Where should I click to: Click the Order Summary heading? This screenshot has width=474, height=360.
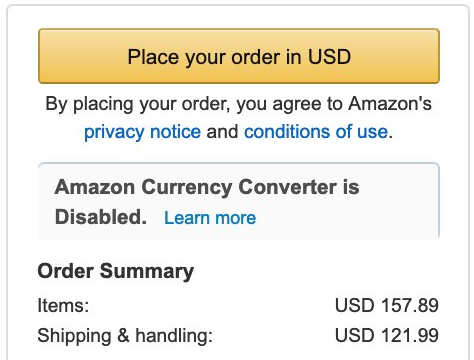(x=116, y=271)
